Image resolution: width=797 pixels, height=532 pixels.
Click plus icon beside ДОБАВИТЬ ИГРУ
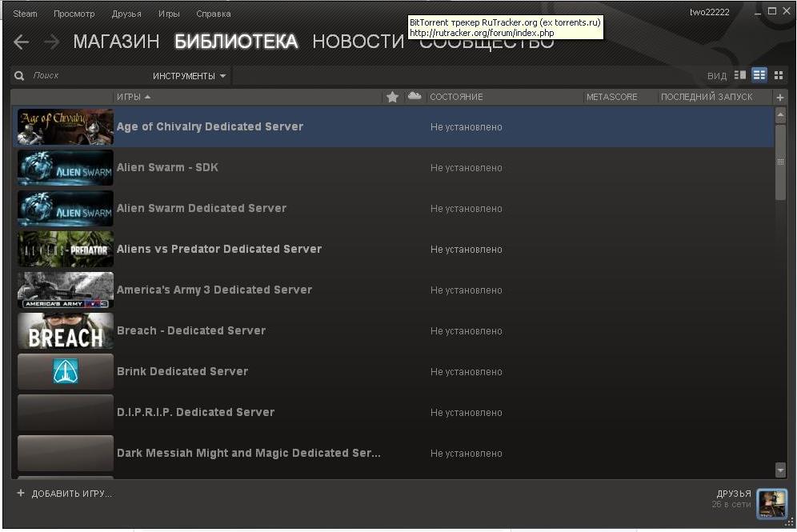[x=21, y=493]
